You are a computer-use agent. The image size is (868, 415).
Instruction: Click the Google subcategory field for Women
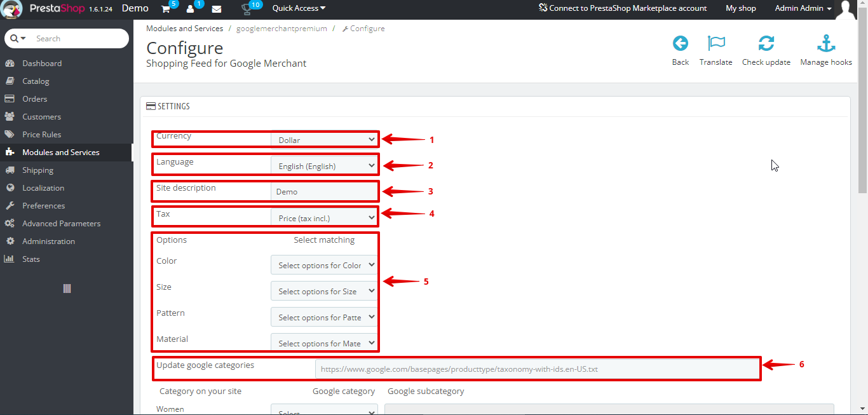(609, 410)
